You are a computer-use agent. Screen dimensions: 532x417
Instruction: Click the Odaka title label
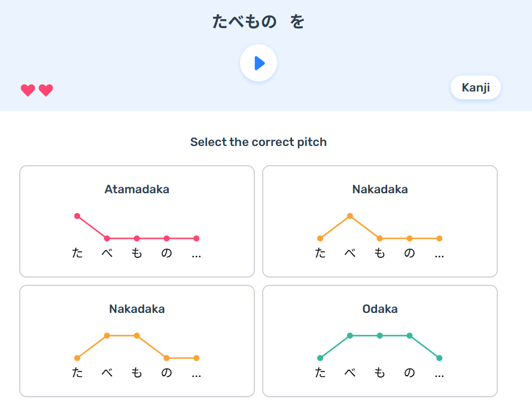379,309
